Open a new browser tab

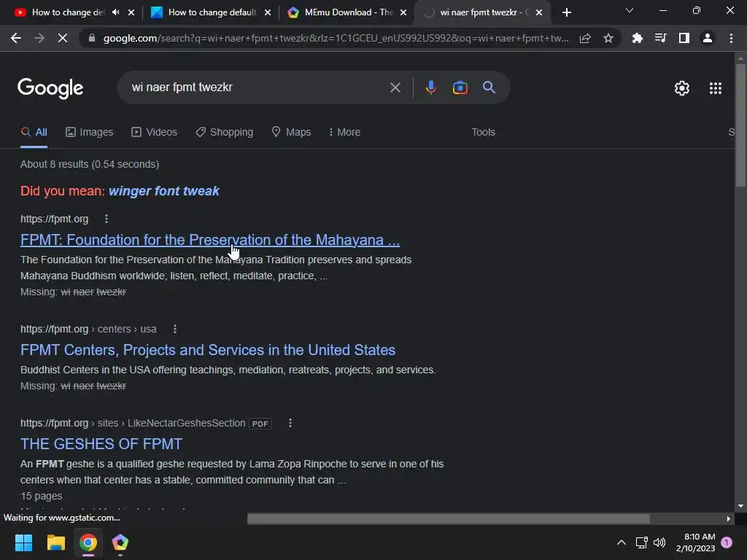566,12
